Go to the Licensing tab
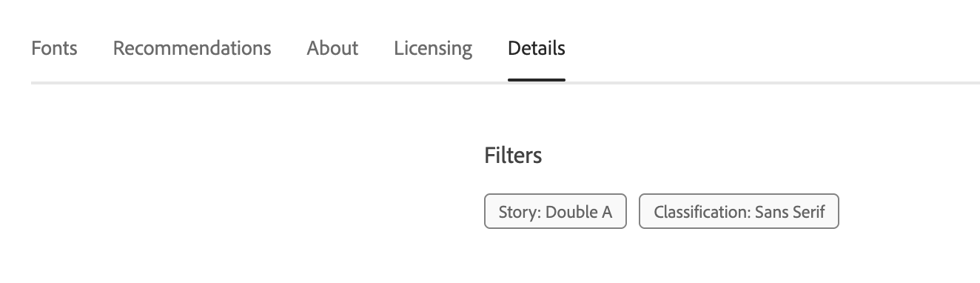Viewport: 980px width, 283px height. 433,49
